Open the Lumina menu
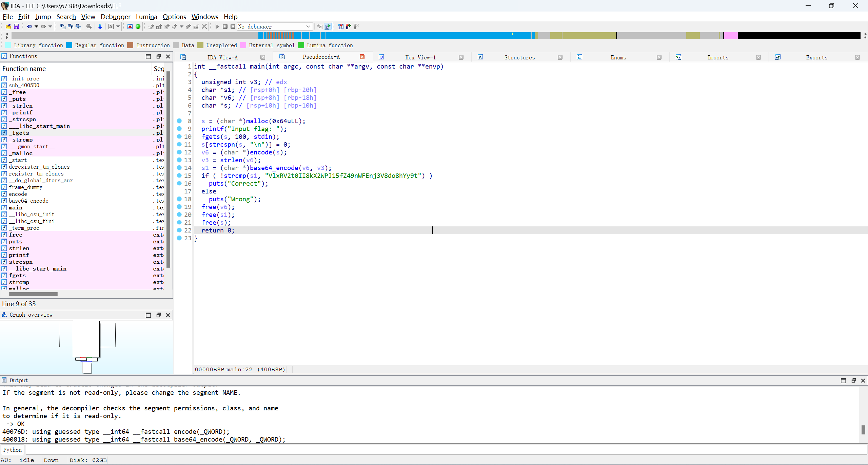The height and width of the screenshot is (465, 868). click(146, 17)
